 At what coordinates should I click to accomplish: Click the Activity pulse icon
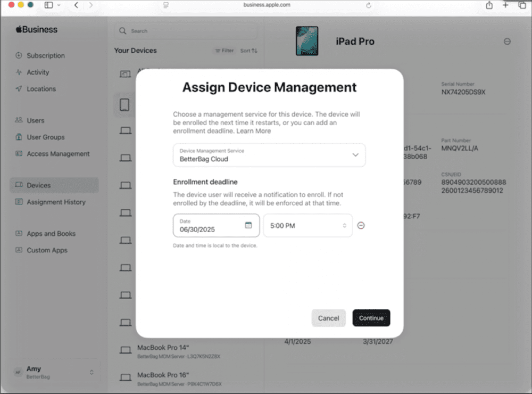click(19, 72)
